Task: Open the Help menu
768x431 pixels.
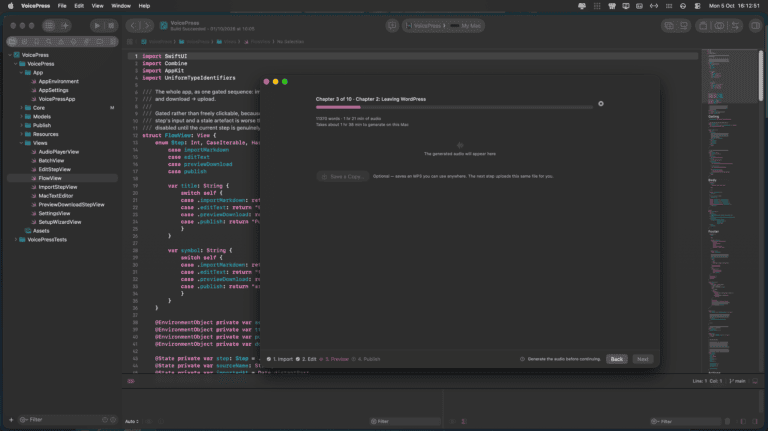Action: click(144, 6)
